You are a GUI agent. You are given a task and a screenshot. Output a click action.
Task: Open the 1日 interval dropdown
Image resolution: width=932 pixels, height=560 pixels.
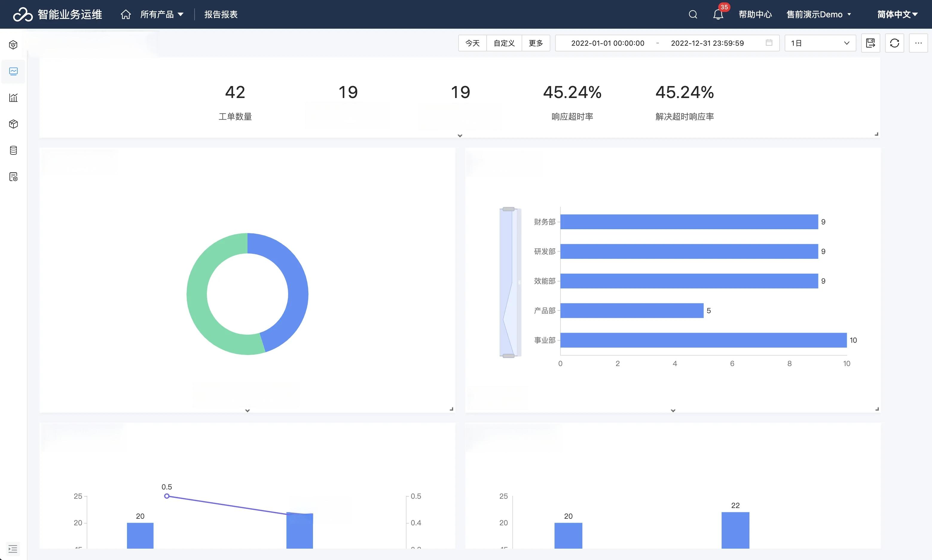(820, 43)
